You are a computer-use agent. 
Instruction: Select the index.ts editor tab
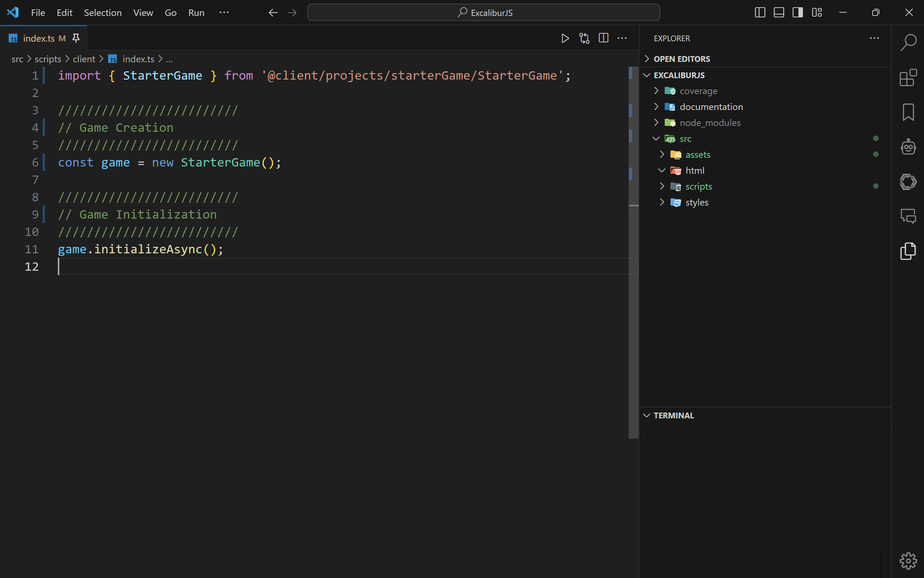coord(43,38)
